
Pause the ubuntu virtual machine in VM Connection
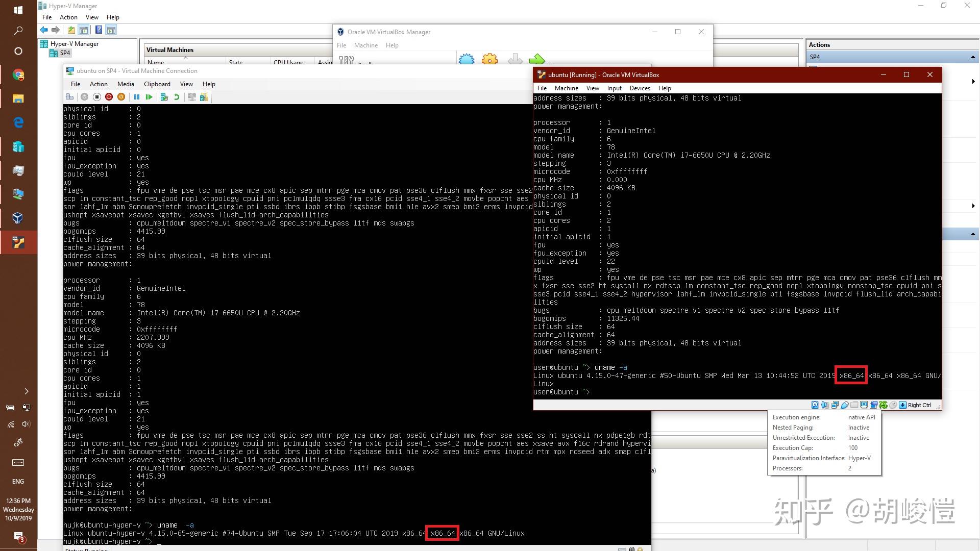pyautogui.click(x=137, y=97)
